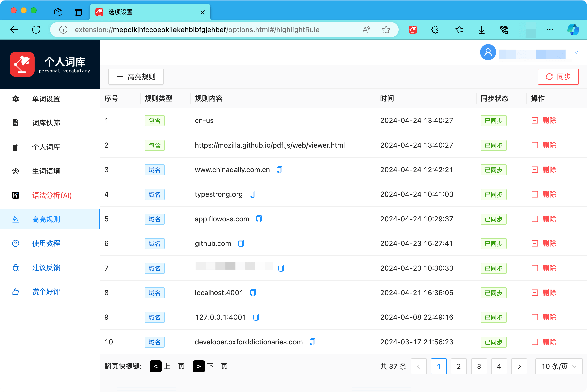The image size is (587, 392).
Task: Open browser settings and more menu
Action: tap(550, 30)
